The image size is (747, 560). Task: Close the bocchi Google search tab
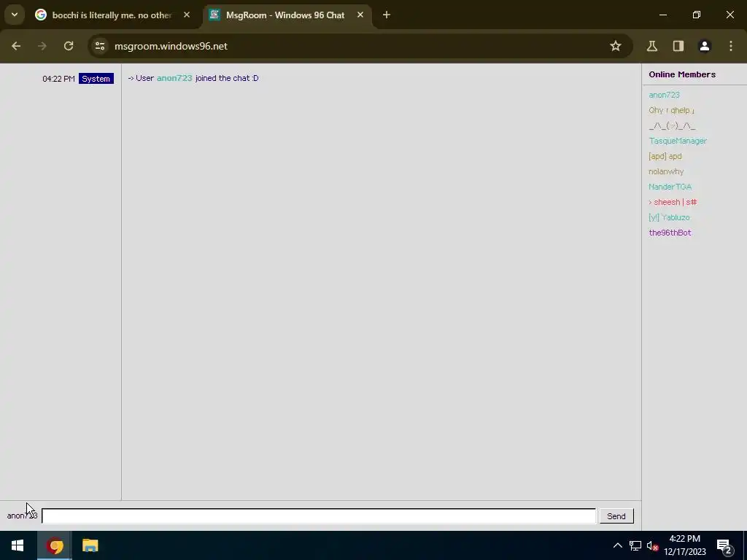click(187, 15)
